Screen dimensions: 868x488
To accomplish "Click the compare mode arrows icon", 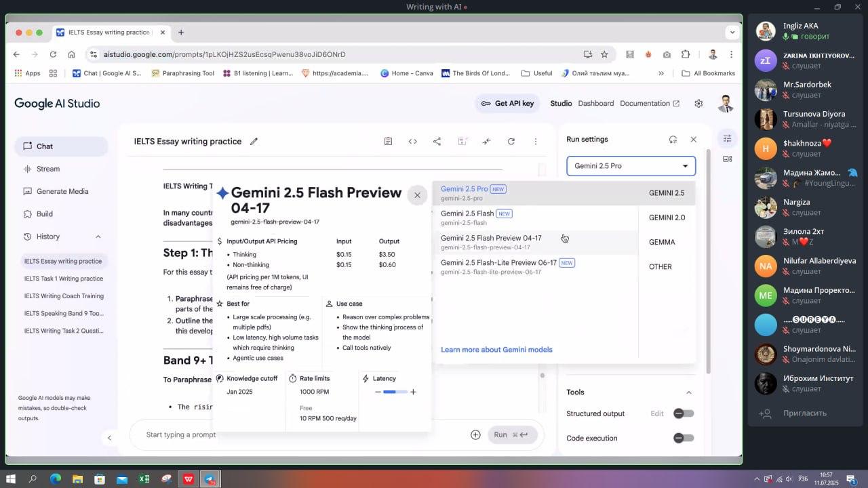I will 486,142.
